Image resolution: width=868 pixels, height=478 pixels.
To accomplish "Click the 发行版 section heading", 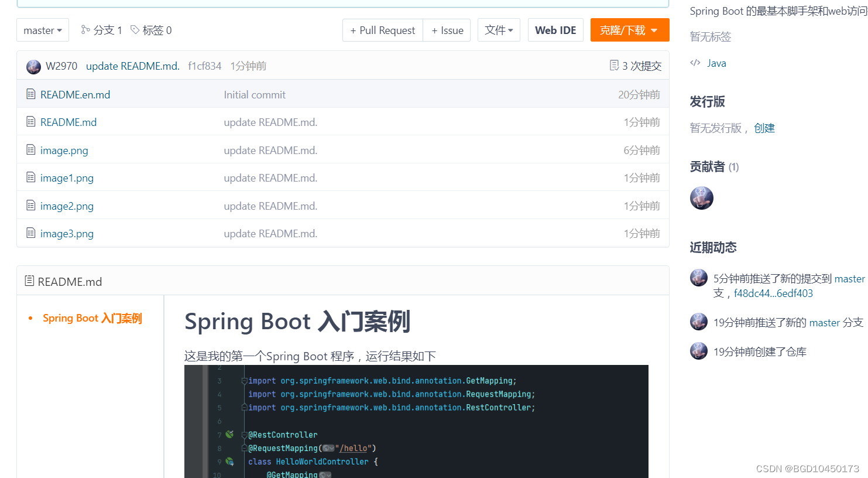I will 707,101.
